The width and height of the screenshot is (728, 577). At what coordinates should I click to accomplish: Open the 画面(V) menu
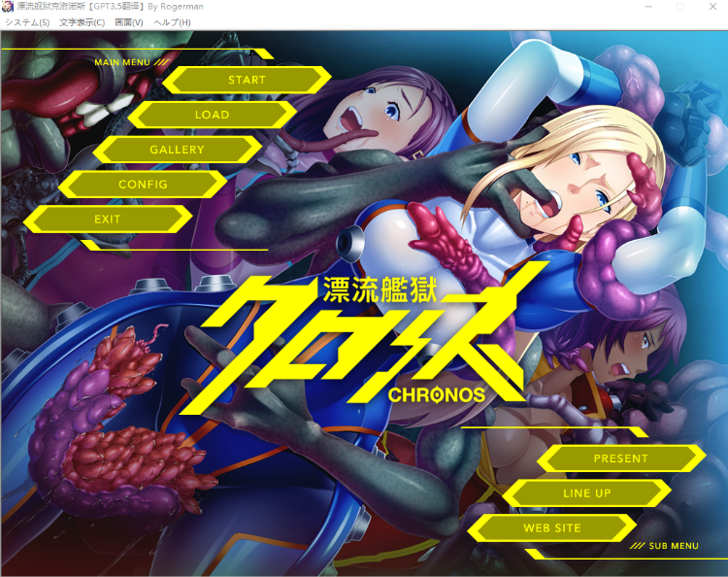pos(129,22)
